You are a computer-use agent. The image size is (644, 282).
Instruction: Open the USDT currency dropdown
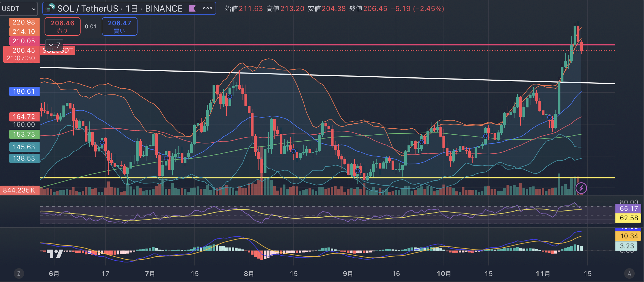19,9
